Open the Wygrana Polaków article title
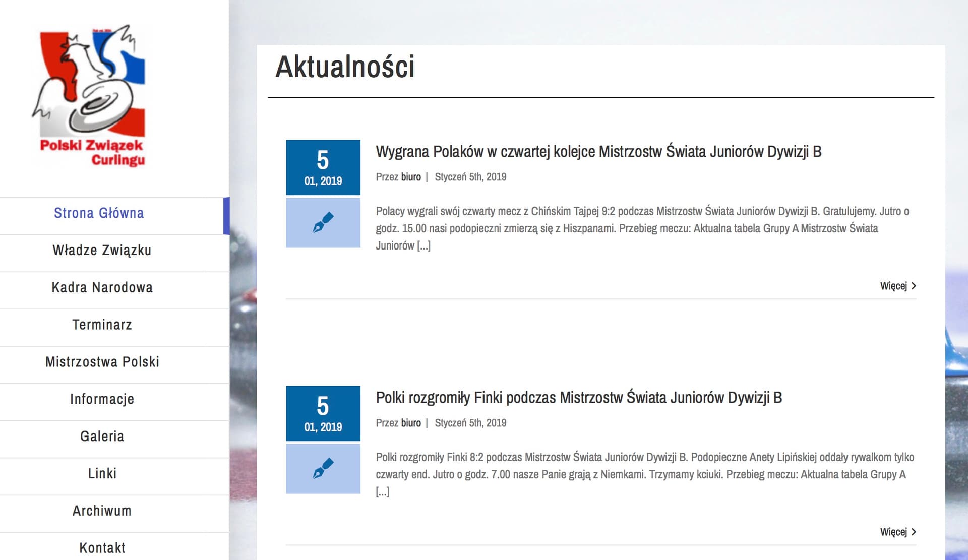 pyautogui.click(x=598, y=152)
